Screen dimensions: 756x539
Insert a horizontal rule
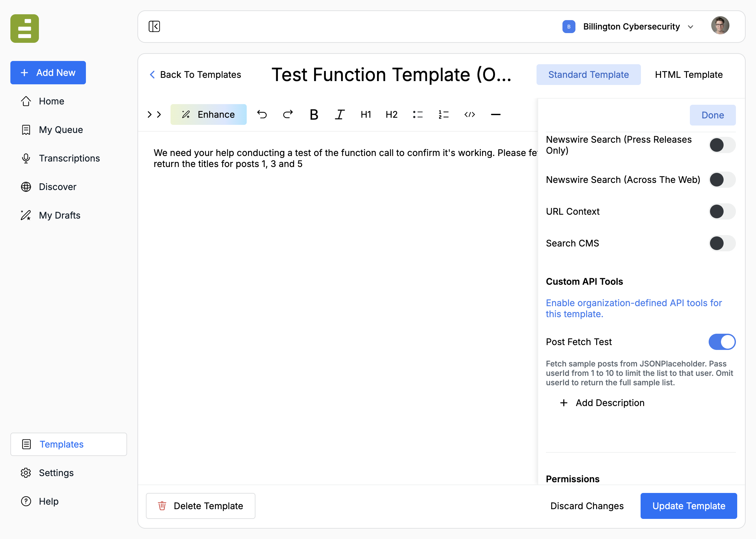pyautogui.click(x=496, y=114)
